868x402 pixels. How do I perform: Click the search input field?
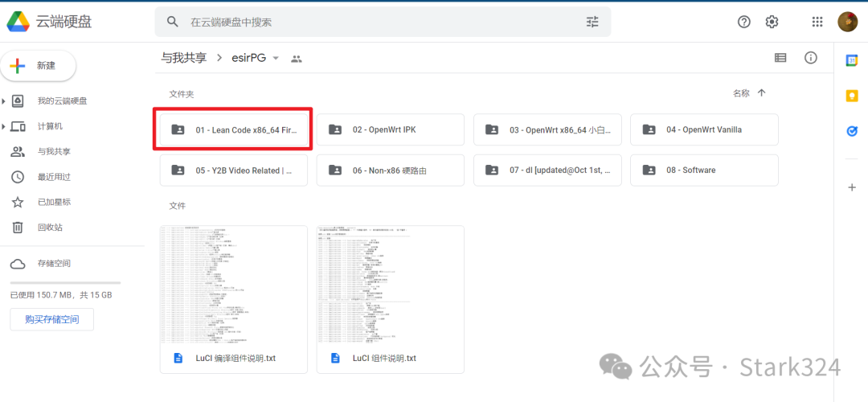[383, 22]
